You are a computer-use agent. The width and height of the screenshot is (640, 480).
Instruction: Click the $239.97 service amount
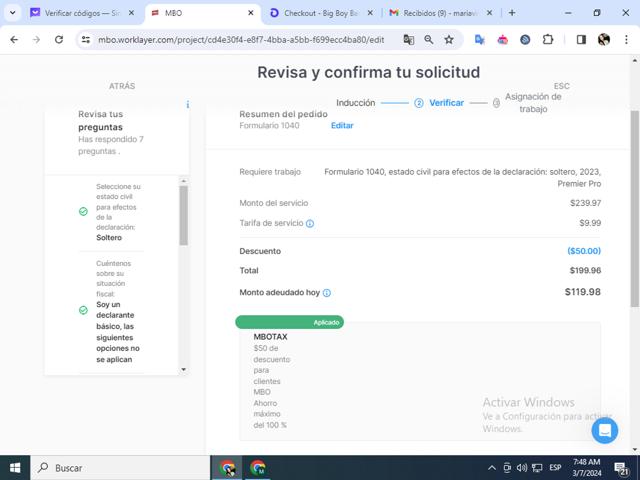click(585, 203)
